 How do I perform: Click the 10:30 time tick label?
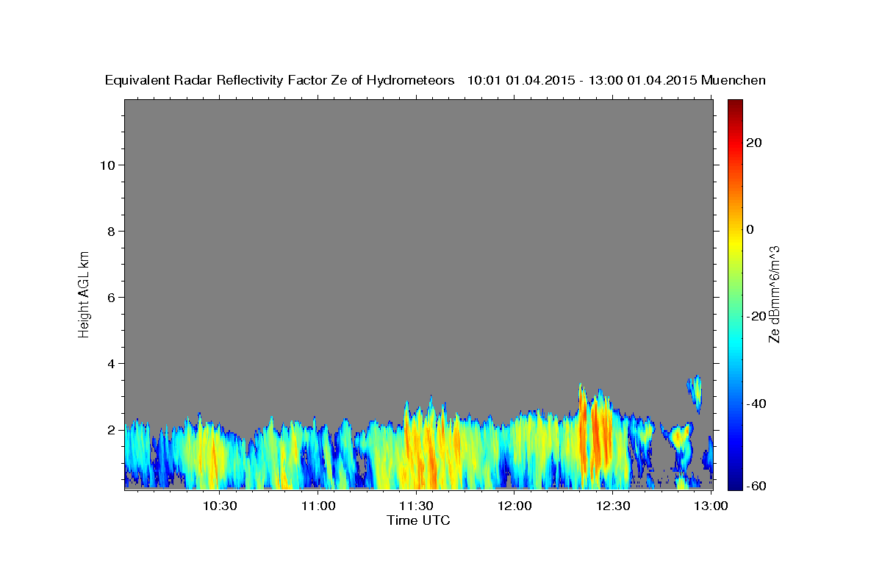(220, 506)
